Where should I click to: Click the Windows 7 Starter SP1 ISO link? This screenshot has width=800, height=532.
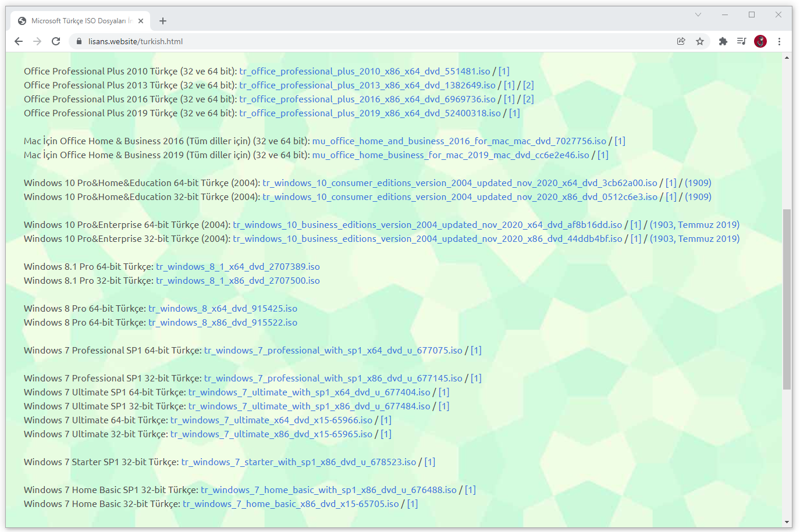(x=298, y=462)
